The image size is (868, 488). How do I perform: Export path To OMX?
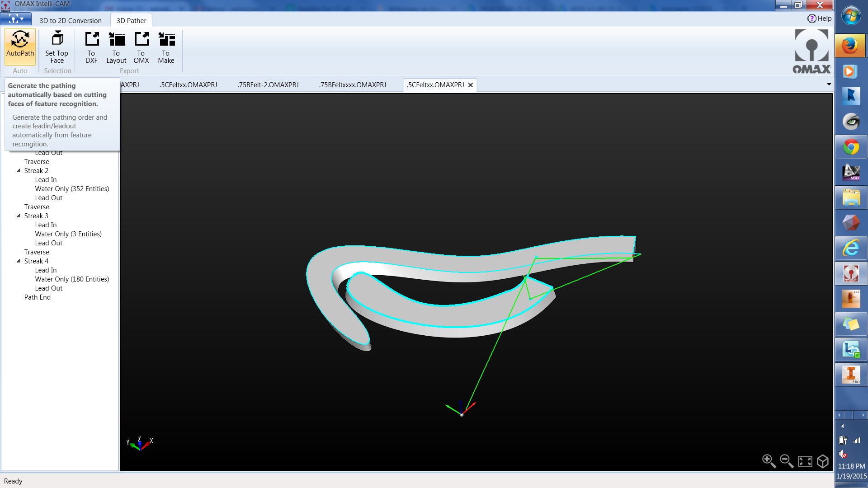[141, 47]
